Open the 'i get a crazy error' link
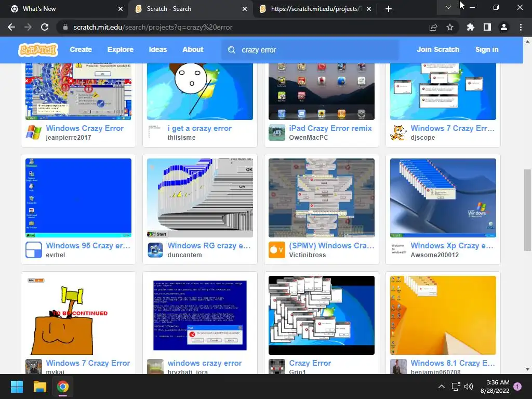This screenshot has width=532, height=399. pyautogui.click(x=199, y=128)
